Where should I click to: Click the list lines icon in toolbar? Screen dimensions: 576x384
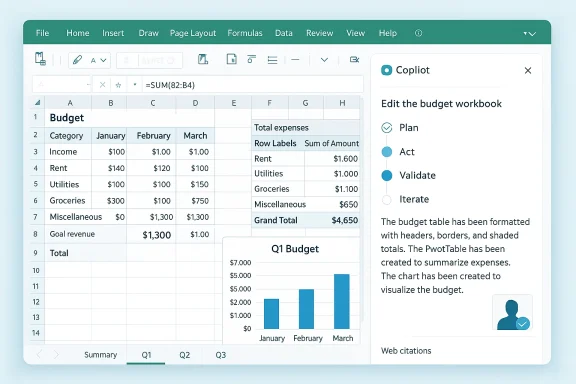[272, 60]
